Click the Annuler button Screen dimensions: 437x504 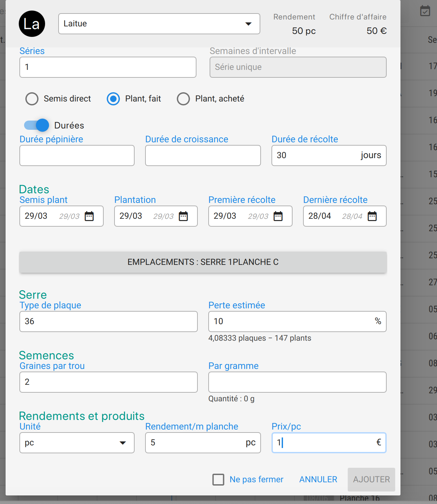pyautogui.click(x=318, y=480)
